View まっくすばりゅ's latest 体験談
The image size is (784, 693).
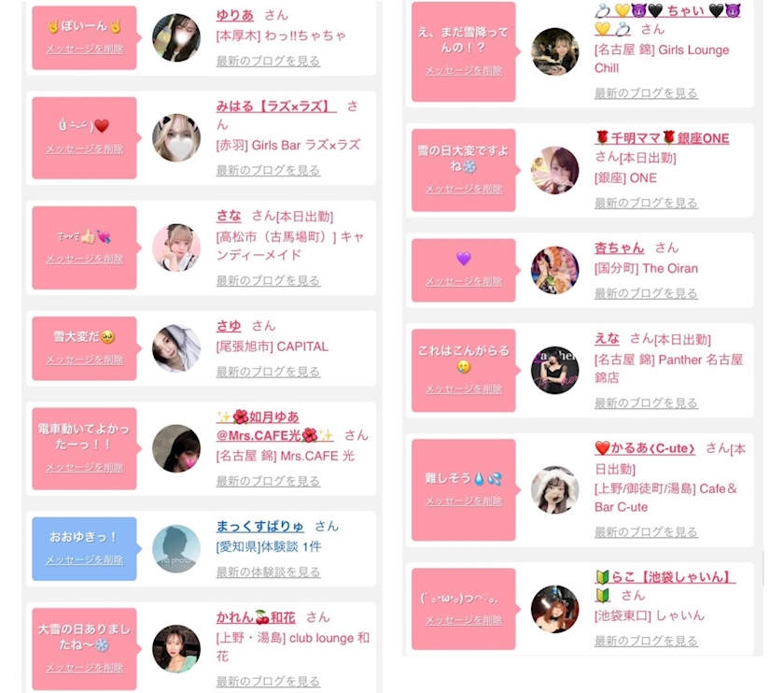point(268,572)
